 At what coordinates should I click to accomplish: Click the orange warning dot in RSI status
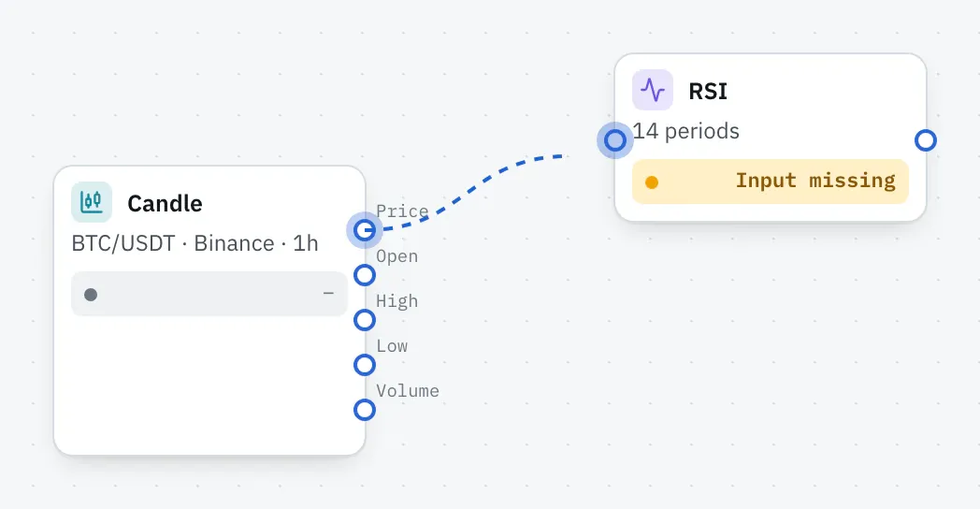tap(651, 182)
